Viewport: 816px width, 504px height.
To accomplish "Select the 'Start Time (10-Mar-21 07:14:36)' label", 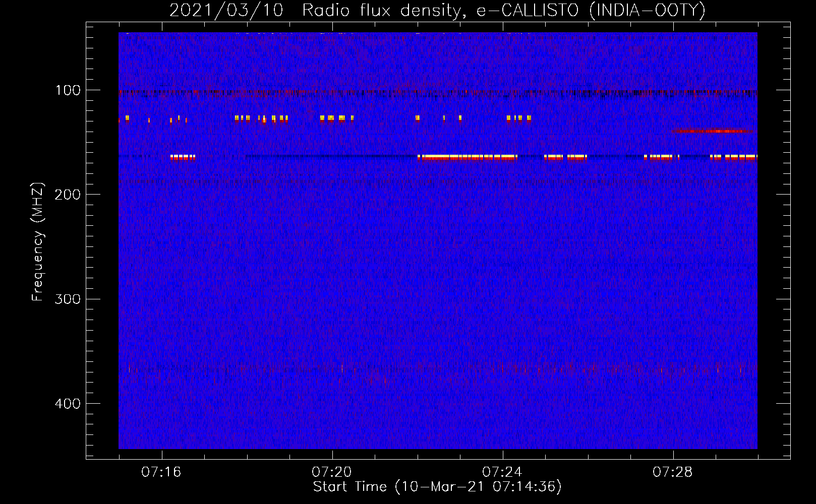I will tap(437, 487).
